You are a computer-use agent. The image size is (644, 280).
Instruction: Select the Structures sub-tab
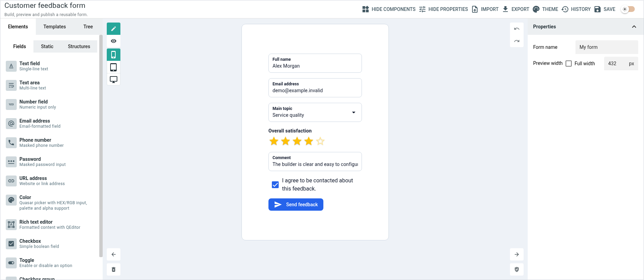click(79, 46)
